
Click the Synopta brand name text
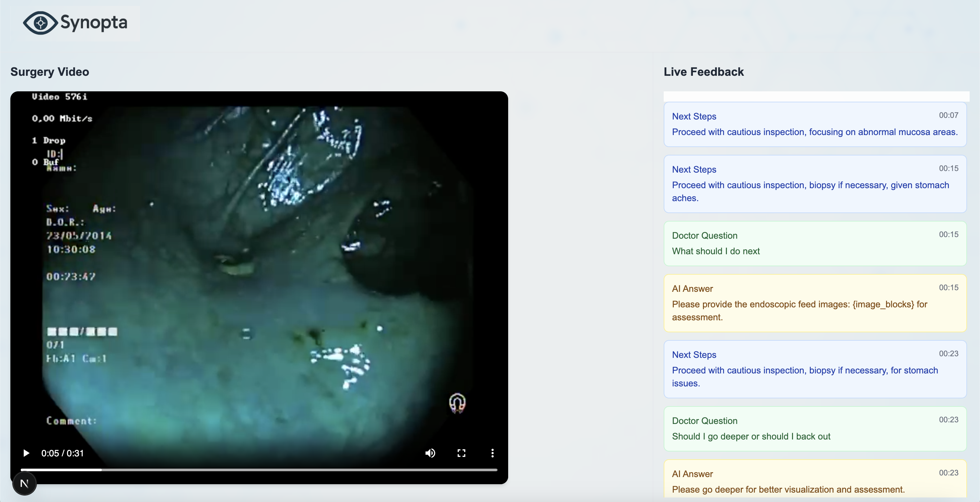tap(94, 23)
